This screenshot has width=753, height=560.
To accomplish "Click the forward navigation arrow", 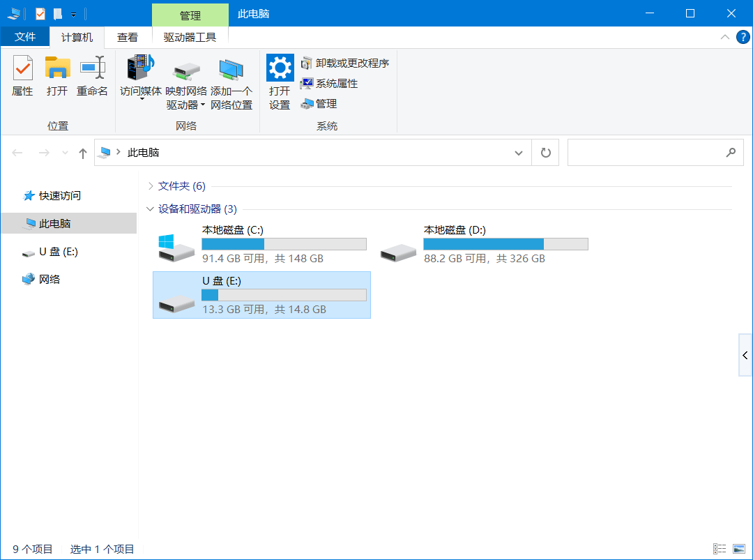I will [44, 153].
